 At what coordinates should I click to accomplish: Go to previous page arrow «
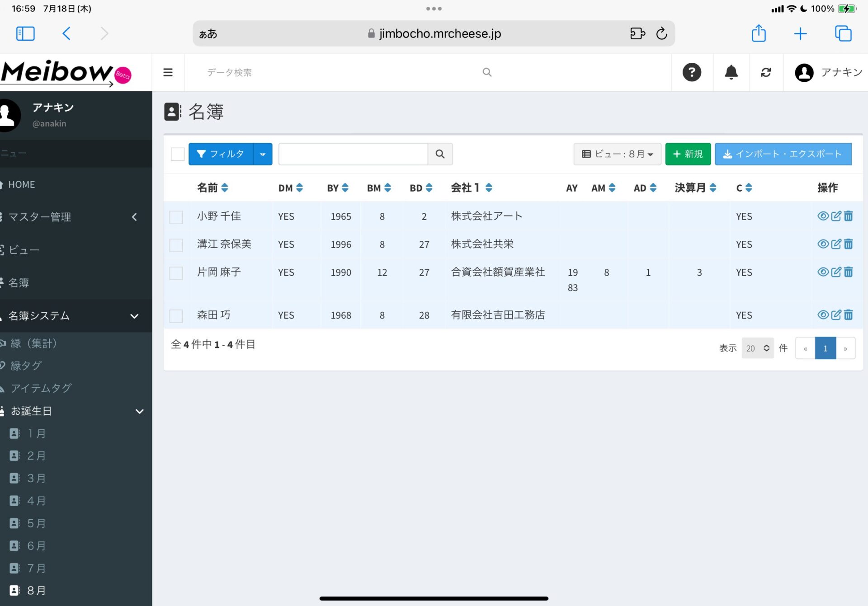pos(805,348)
